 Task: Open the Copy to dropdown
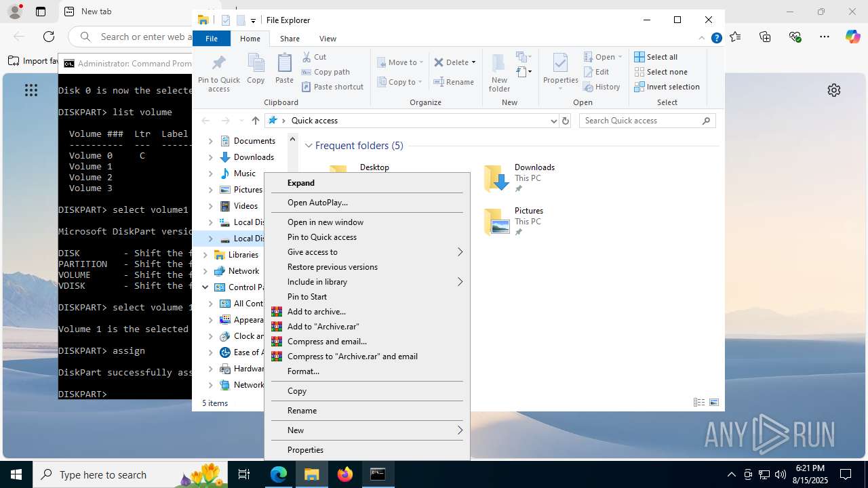(x=400, y=82)
